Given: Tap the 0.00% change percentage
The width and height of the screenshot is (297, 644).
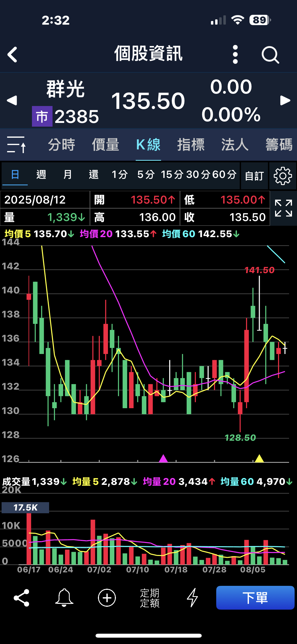Looking at the screenshot, I should (231, 114).
